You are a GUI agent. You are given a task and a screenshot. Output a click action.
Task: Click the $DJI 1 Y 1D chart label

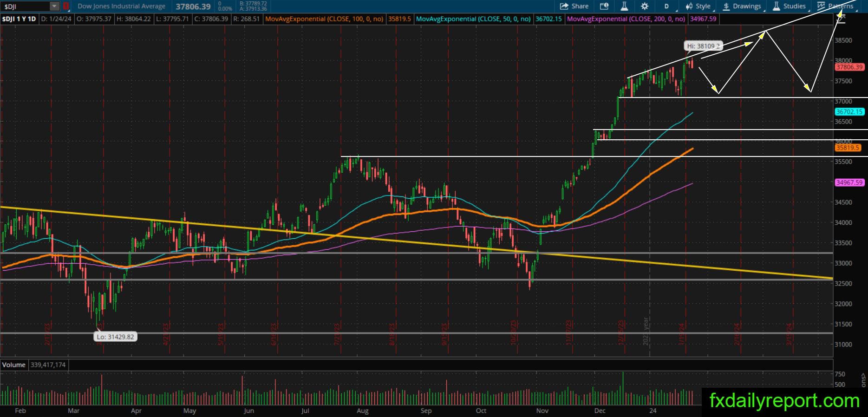[19, 19]
